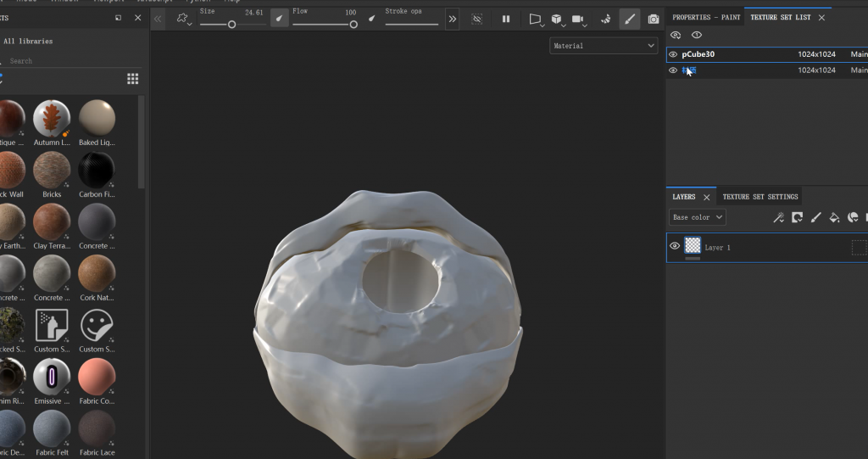The height and width of the screenshot is (459, 868).
Task: Click pCube30's 1024x1024 resolution value
Action: tap(816, 54)
